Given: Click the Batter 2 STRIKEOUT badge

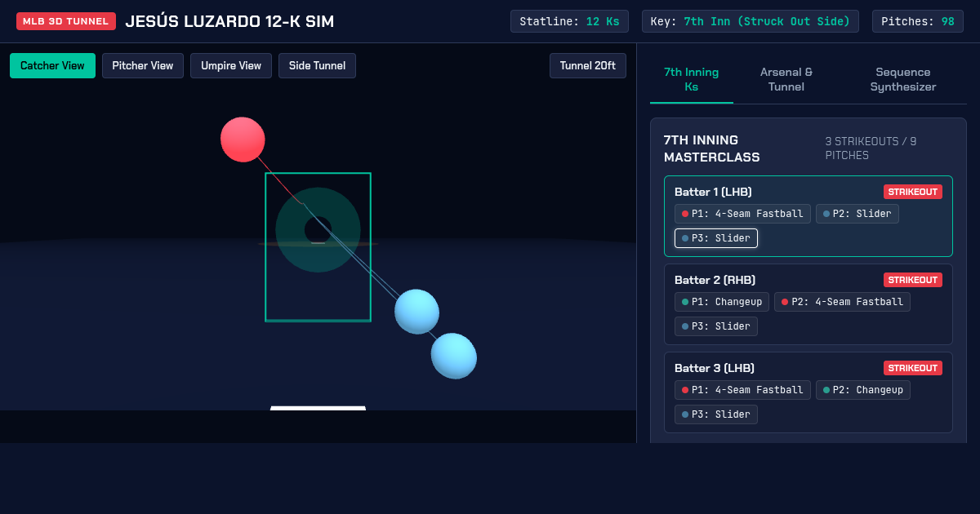Looking at the screenshot, I should tap(913, 280).
